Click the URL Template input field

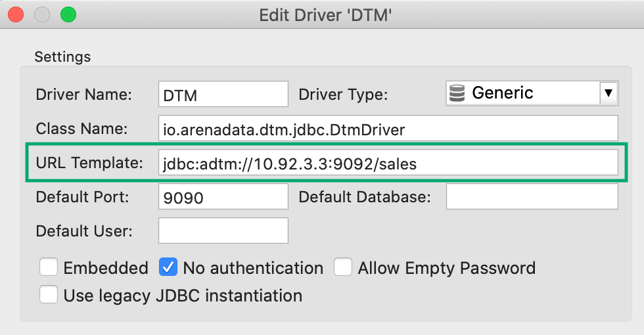click(388, 164)
